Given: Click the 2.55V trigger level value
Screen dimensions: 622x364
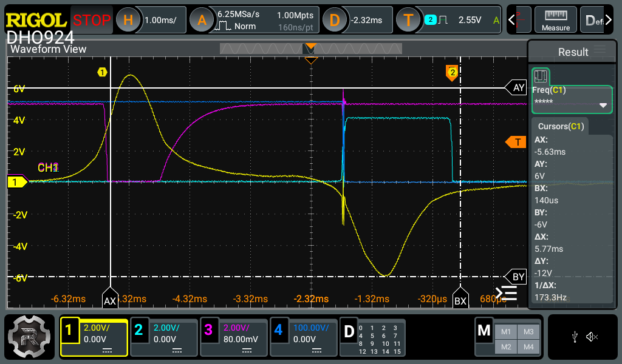Looking at the screenshot, I should coord(470,20).
